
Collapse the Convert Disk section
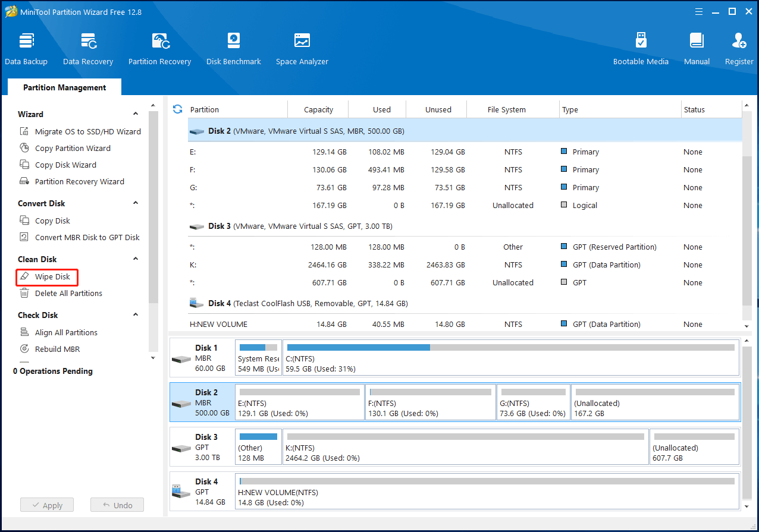[136, 203]
